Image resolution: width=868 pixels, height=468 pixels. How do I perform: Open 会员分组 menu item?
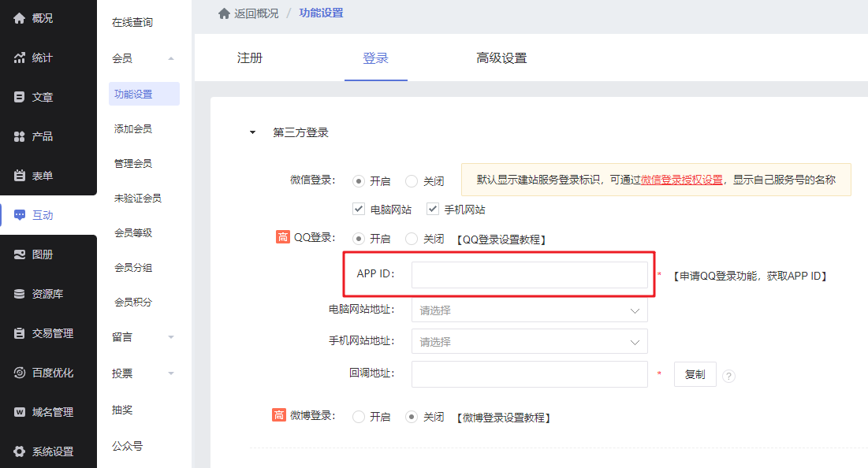[x=133, y=268]
